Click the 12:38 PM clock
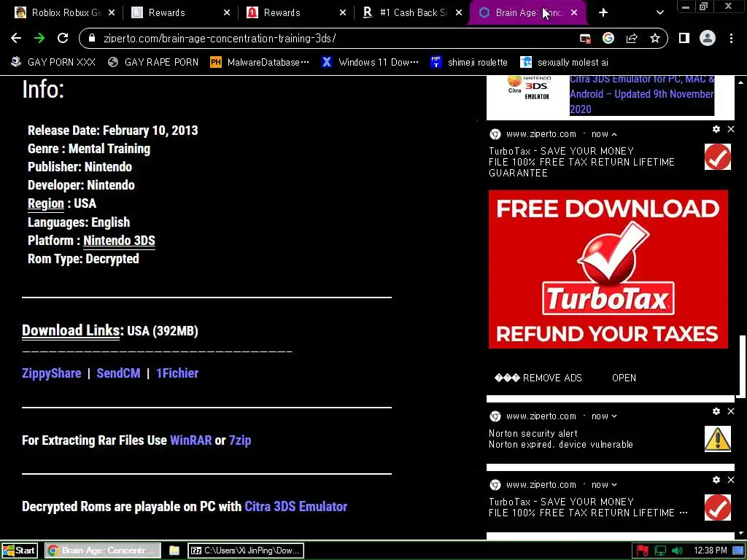Screen dimensions: 747x560 [710, 551]
